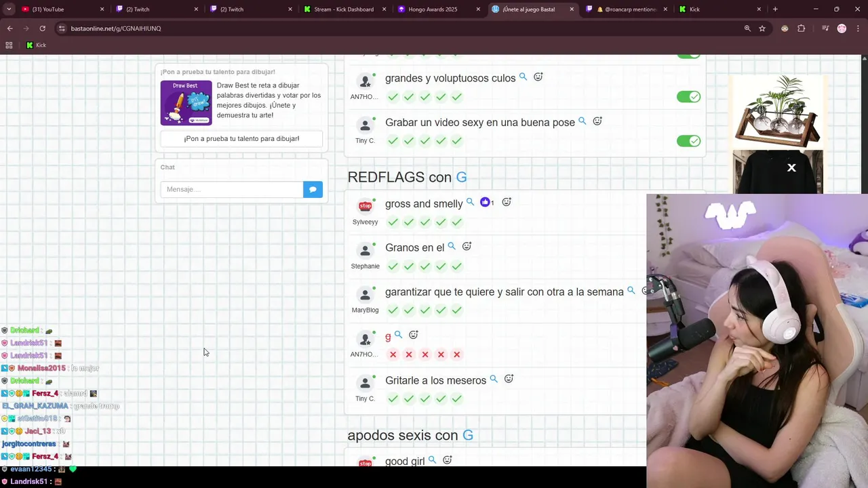Viewport: 868px width, 488px height.
Task: Open the browser zoom magnifier icon
Action: coord(747,28)
